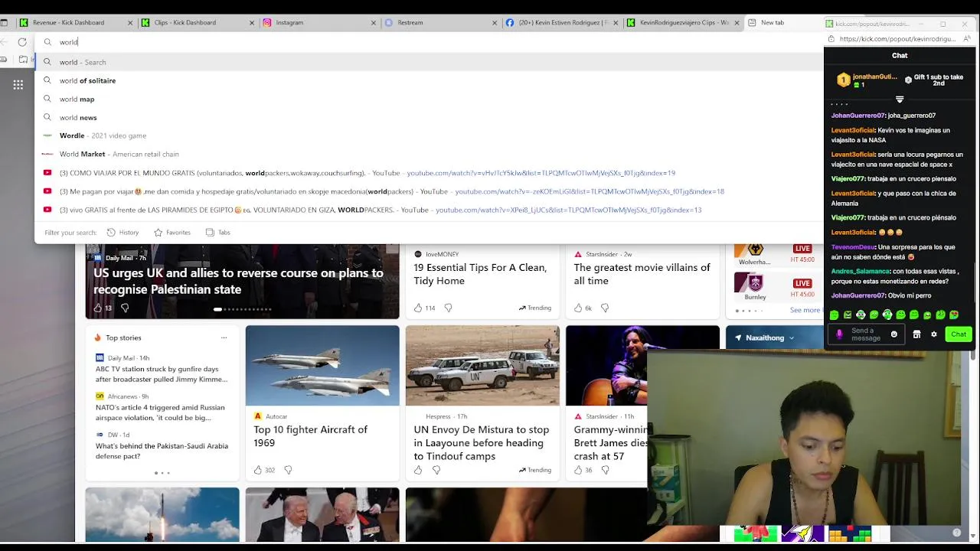Open the apps grid launcher icon
The image size is (980, 551).
coord(18,85)
